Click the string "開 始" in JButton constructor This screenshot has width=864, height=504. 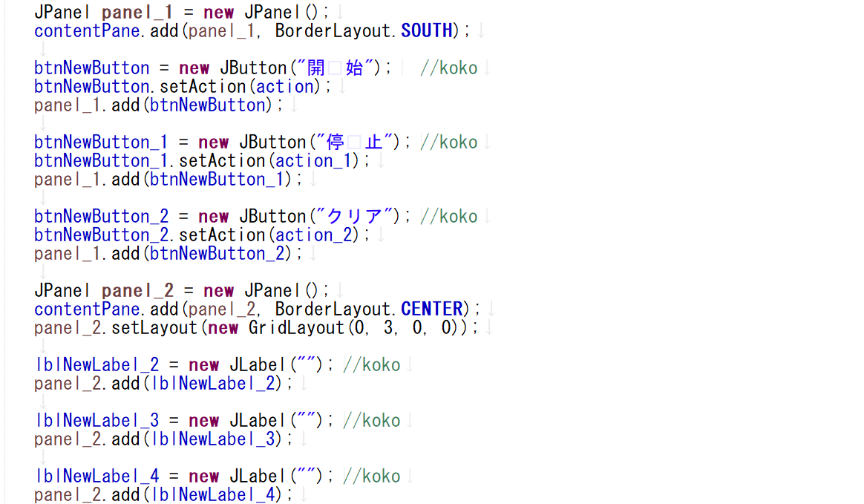(335, 68)
